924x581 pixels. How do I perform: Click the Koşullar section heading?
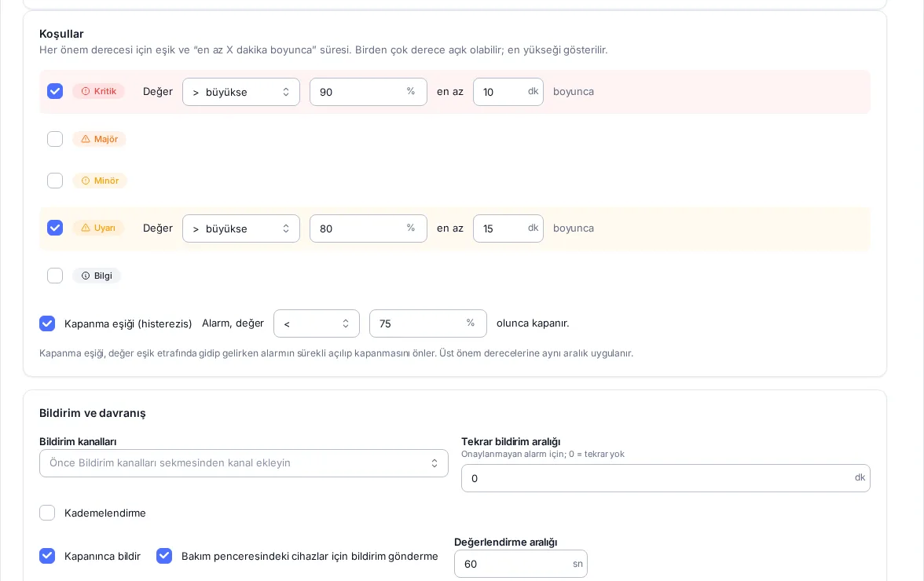(61, 34)
